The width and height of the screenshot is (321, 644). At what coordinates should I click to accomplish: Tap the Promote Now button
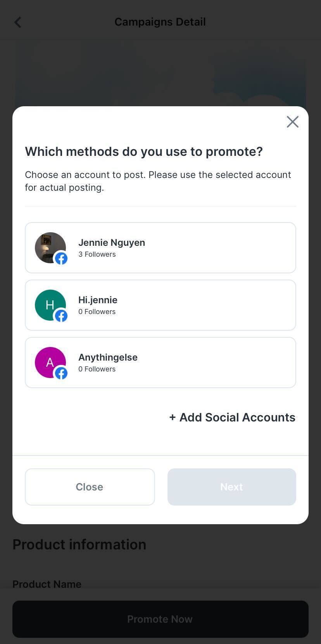(160, 619)
